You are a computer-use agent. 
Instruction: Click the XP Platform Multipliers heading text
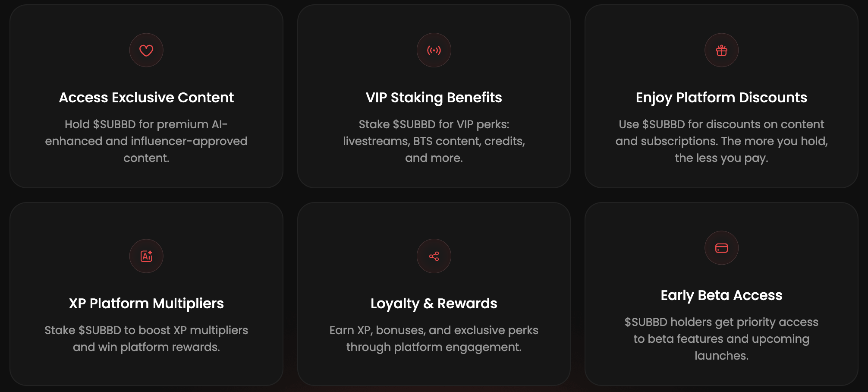point(146,303)
